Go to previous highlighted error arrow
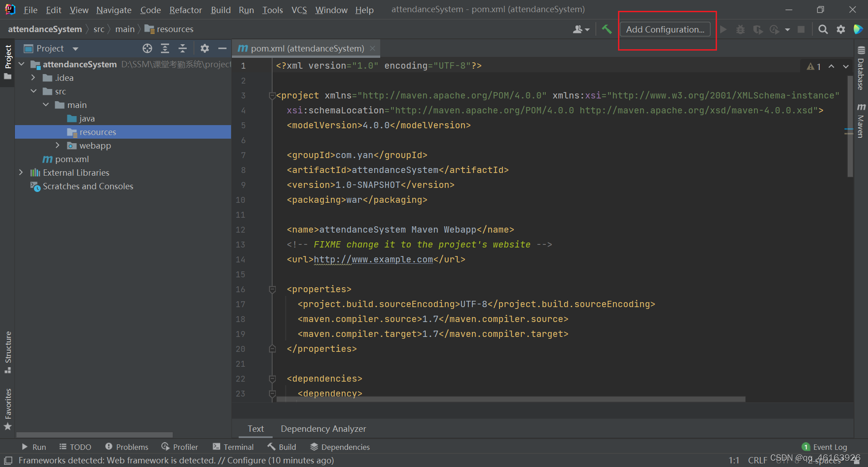868x467 pixels. (x=831, y=66)
